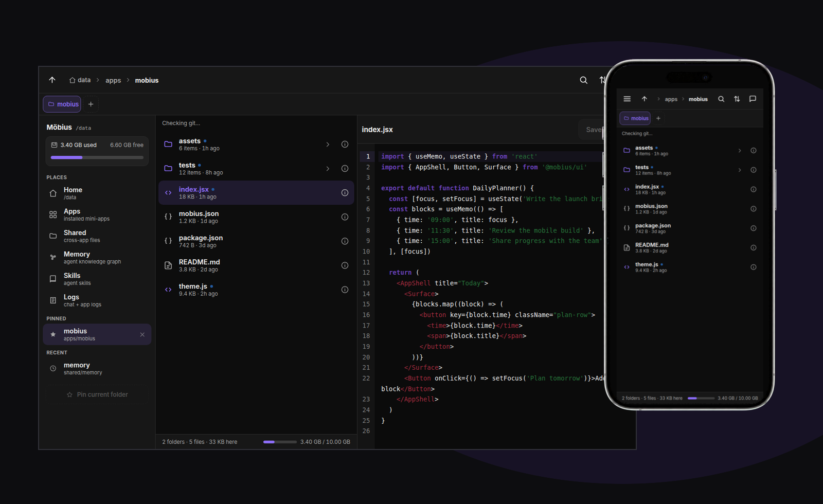Open search in desktop window header
Image resolution: width=823 pixels, height=504 pixels.
tap(583, 80)
